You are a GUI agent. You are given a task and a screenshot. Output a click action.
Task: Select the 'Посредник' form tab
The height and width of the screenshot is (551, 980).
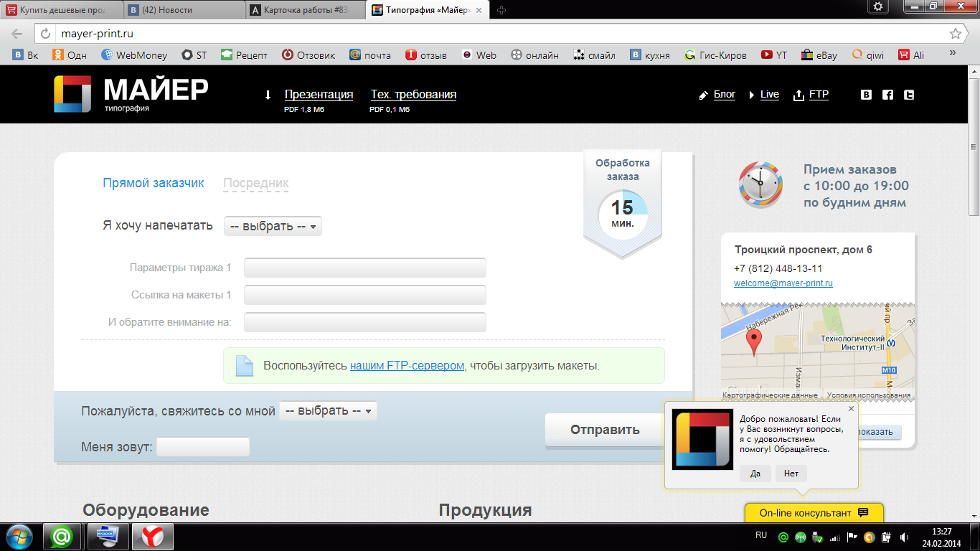click(256, 183)
